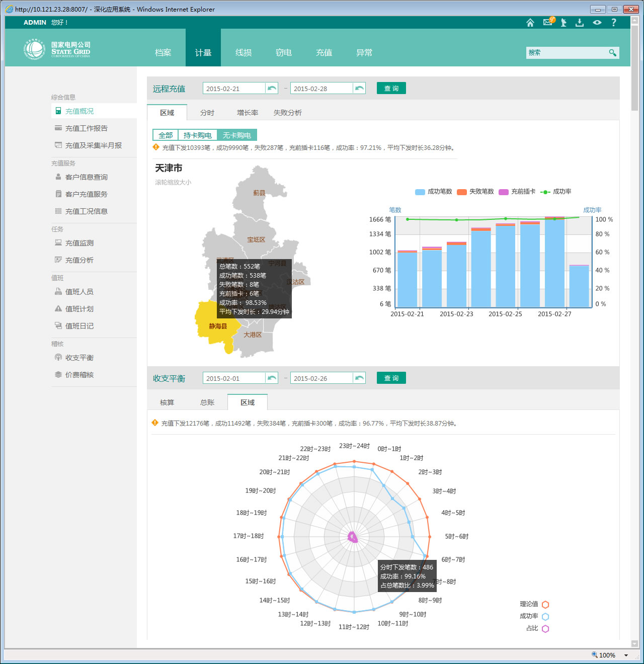This screenshot has width=644, height=664.
Task: Open the home icon in top bar
Action: tap(530, 23)
